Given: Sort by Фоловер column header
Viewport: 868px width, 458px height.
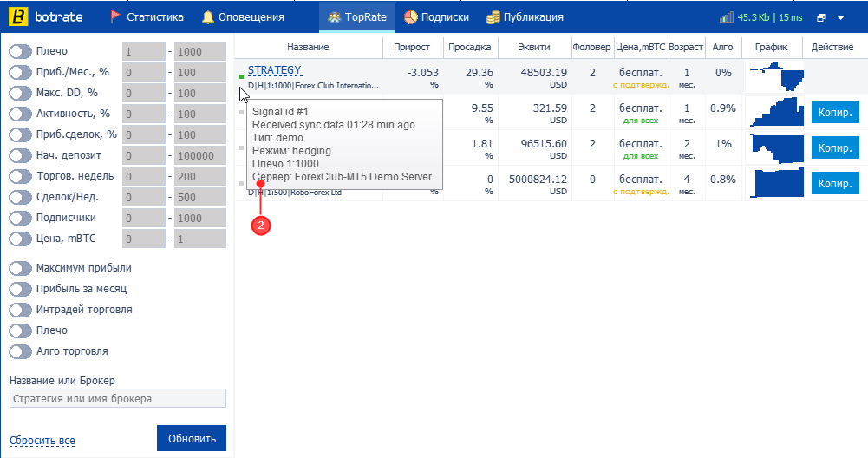Looking at the screenshot, I should tap(591, 47).
